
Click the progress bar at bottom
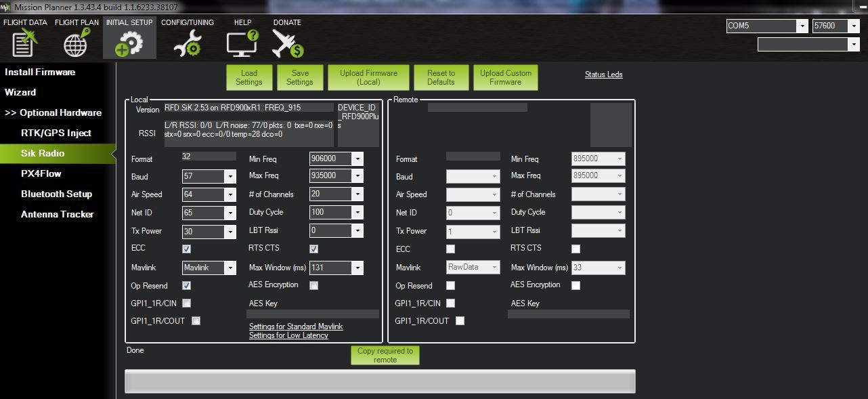click(380, 381)
